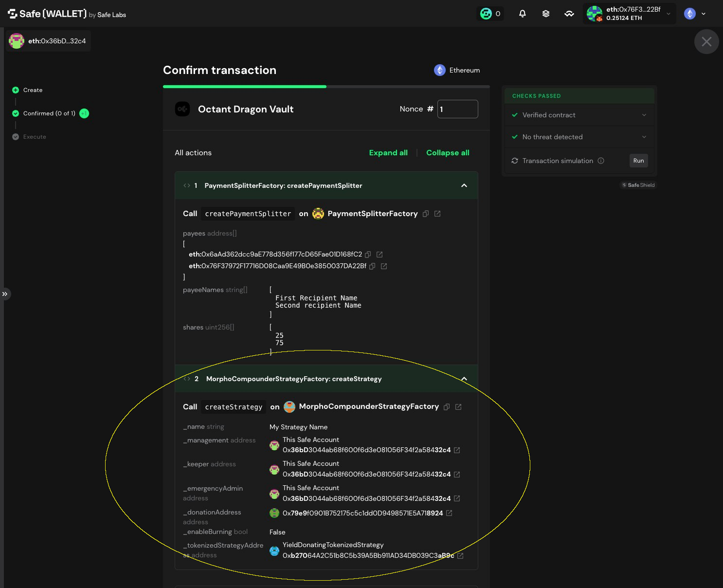Open _donationAddress 0x79e9... in explorer
The width and height of the screenshot is (723, 588).
(x=449, y=513)
